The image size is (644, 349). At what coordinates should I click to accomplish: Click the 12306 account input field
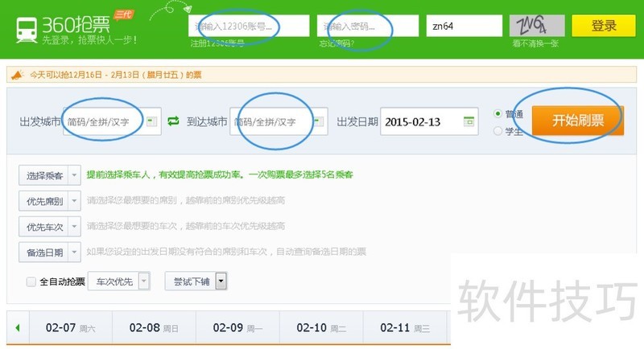pyautogui.click(x=250, y=26)
